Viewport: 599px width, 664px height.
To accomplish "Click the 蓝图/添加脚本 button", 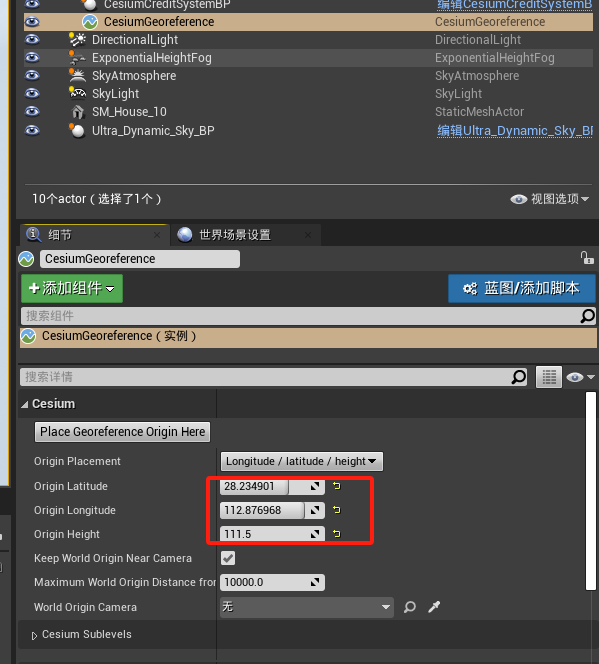I will (x=522, y=288).
